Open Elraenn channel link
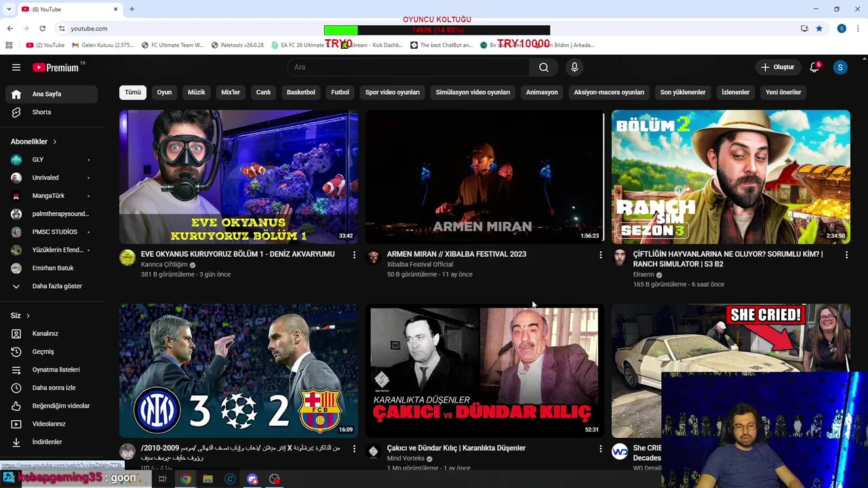Image resolution: width=868 pixels, height=488 pixels. click(x=644, y=274)
